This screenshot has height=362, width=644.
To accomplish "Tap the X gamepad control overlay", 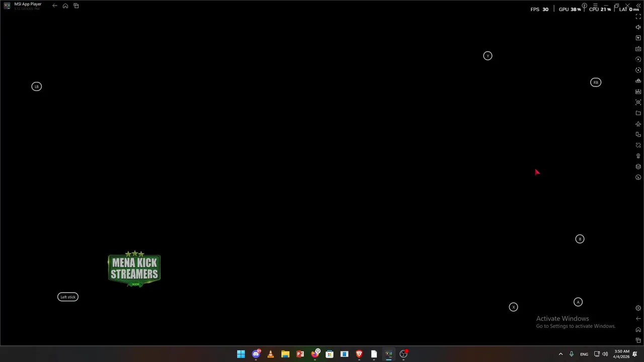I will point(513,307).
